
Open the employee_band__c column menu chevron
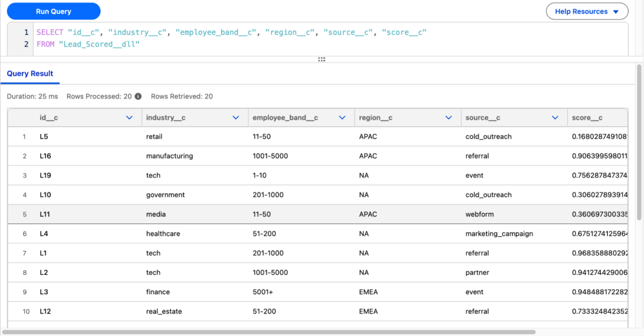click(x=342, y=118)
